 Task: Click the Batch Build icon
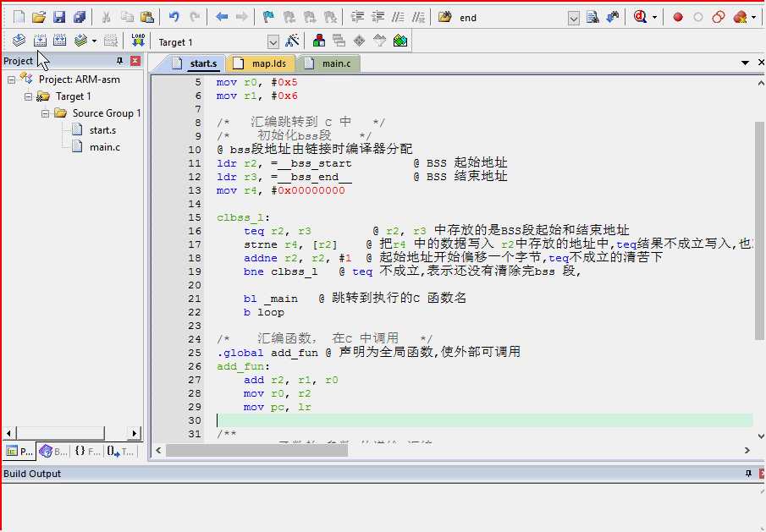pyautogui.click(x=80, y=41)
